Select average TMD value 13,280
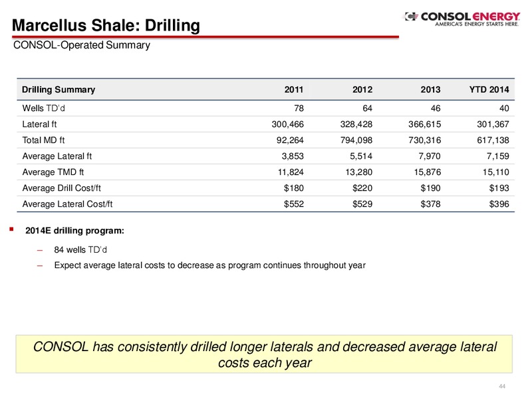This screenshot has width=532, height=399. pyautogui.click(x=359, y=172)
